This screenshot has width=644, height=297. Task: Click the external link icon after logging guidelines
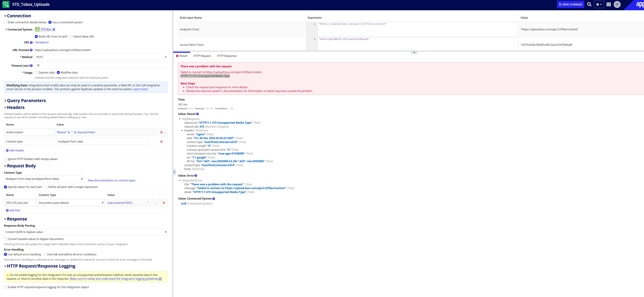[x=160, y=279]
